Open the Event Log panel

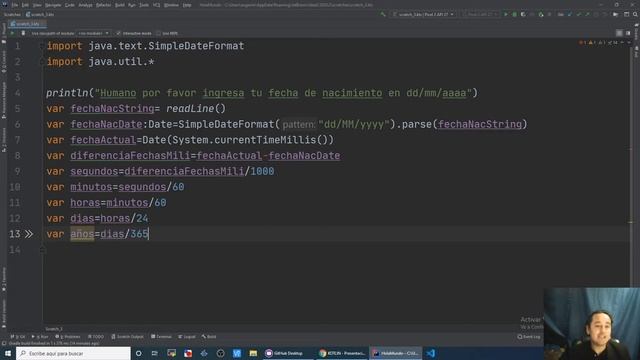pos(529,337)
